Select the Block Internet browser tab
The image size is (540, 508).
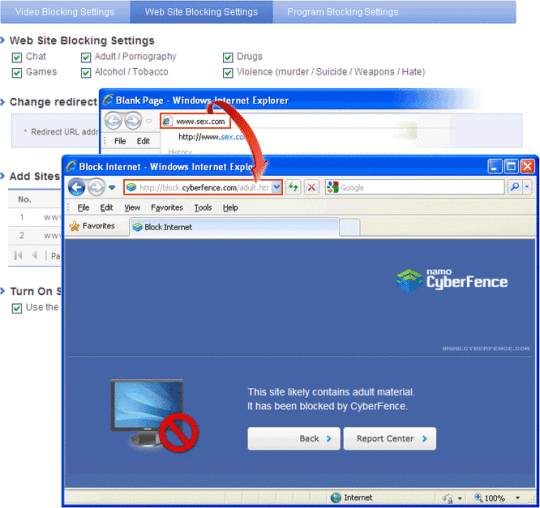pos(234,227)
